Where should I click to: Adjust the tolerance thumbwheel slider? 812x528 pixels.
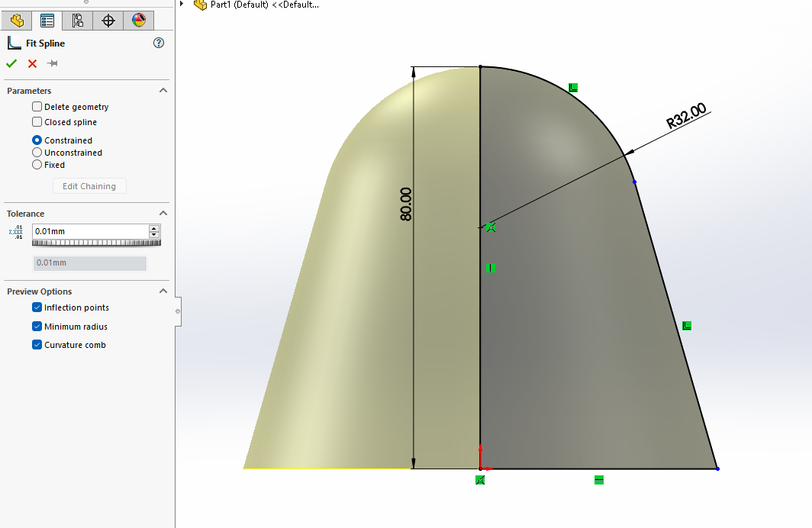point(96,241)
